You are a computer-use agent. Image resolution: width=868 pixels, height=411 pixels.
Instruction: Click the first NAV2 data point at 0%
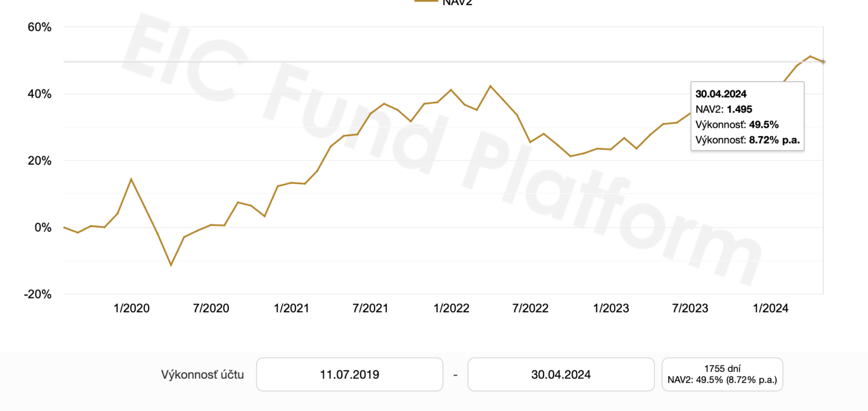point(64,227)
